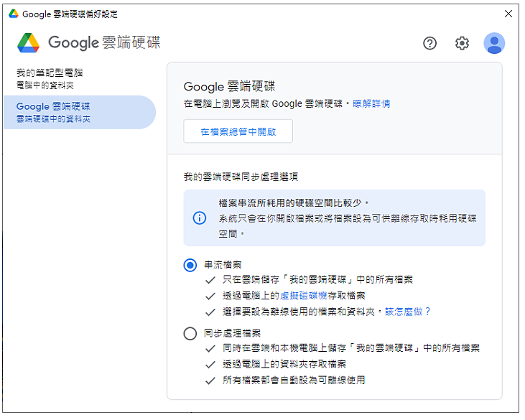Click the blue account avatar icon
The image size is (525, 420).
[x=494, y=43]
